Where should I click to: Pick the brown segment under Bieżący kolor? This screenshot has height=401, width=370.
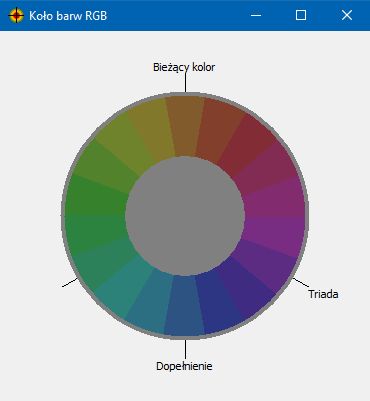point(185,126)
